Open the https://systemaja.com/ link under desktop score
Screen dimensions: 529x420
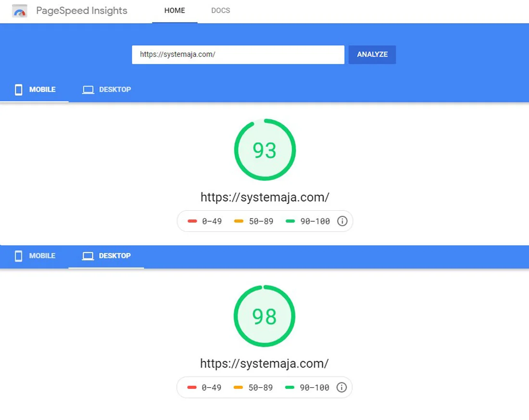coord(264,363)
